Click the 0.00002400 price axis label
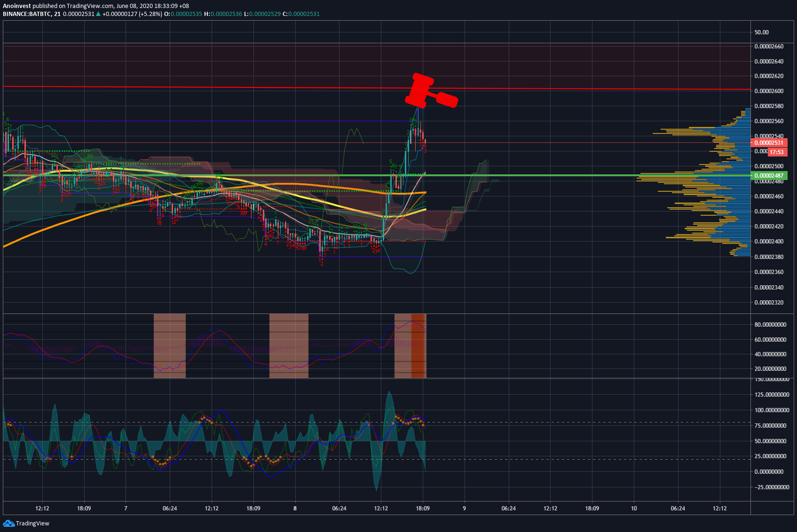The image size is (797, 532). tap(769, 242)
